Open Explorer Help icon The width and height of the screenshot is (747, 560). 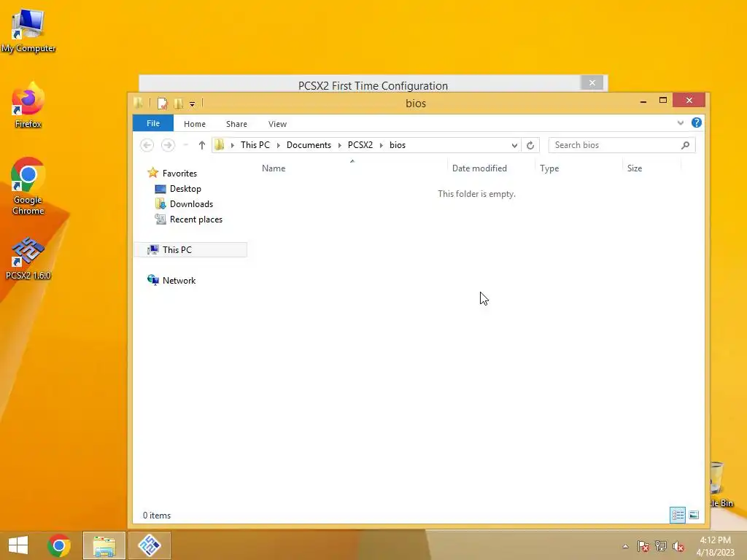(x=697, y=122)
